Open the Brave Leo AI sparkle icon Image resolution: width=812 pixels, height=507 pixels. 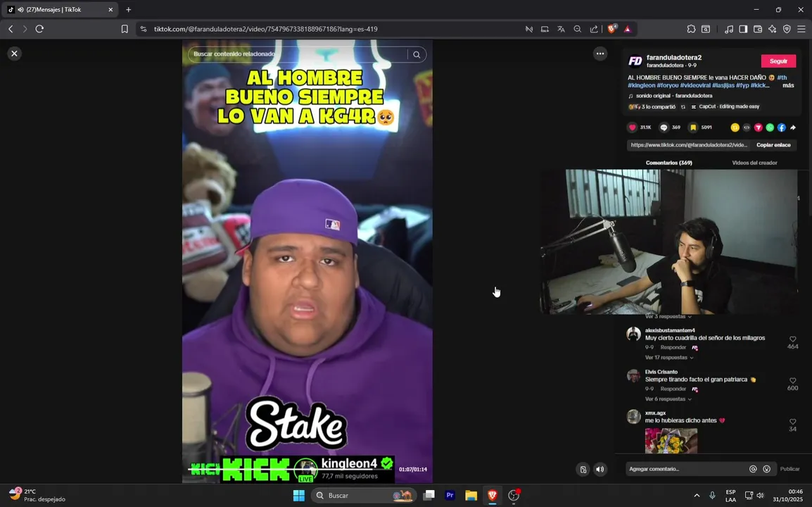coord(772,29)
